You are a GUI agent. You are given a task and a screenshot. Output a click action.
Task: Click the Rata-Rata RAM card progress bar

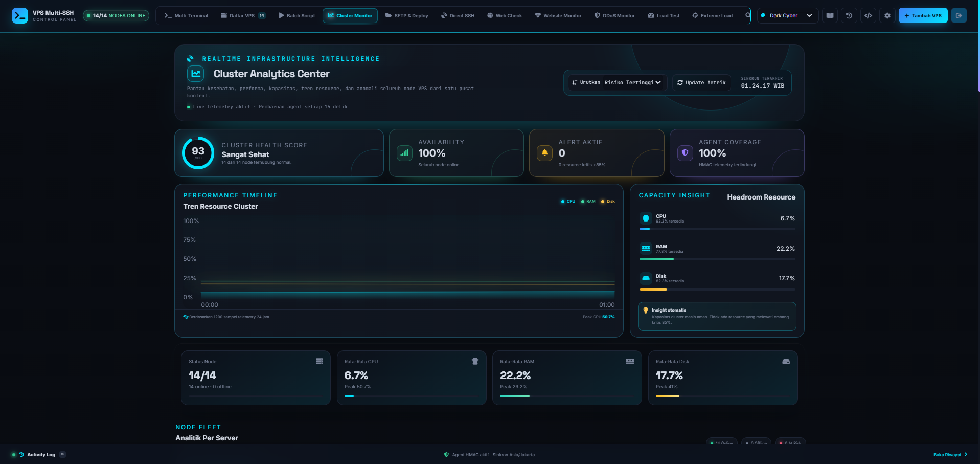567,396
